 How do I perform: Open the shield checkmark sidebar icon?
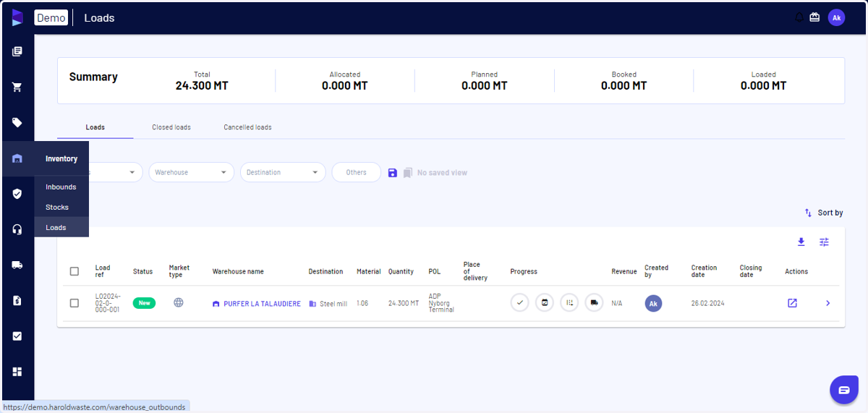pos(17,194)
